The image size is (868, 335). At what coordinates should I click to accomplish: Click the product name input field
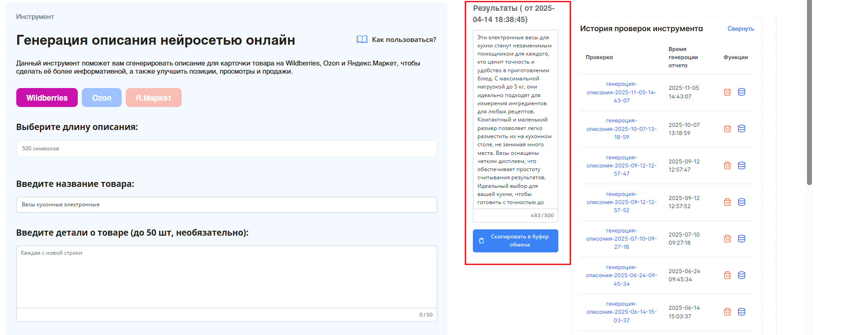click(226, 205)
